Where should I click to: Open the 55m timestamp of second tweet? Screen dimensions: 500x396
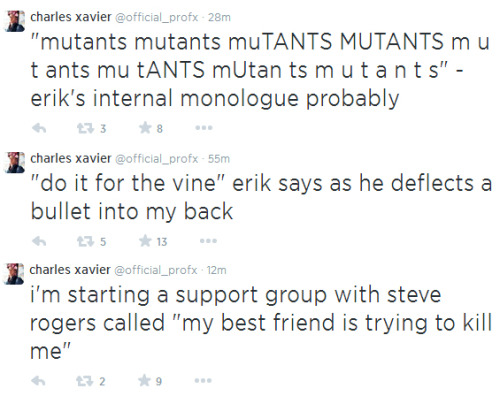pyautogui.click(x=219, y=159)
